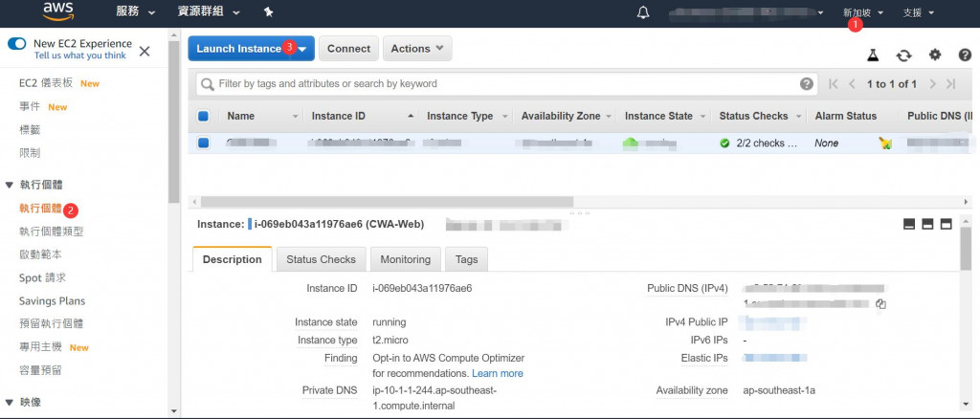Viewport: 980px width, 419px height.
Task: Switch to the Status Checks tab
Action: pos(321,259)
